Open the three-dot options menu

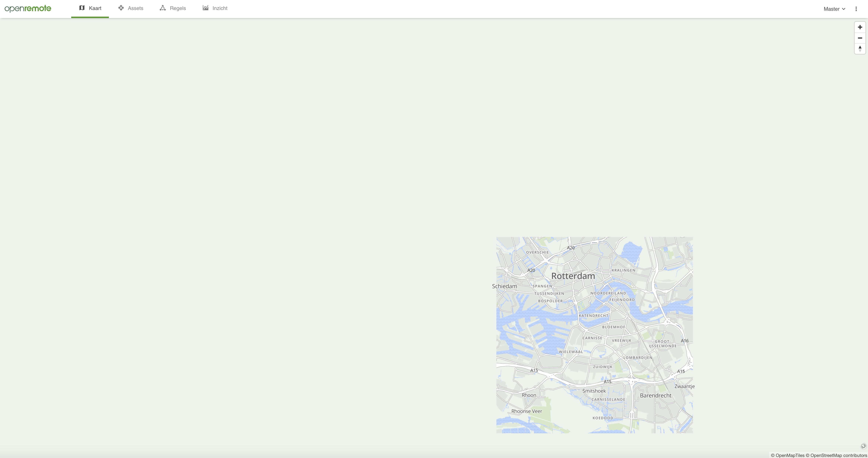point(856,9)
